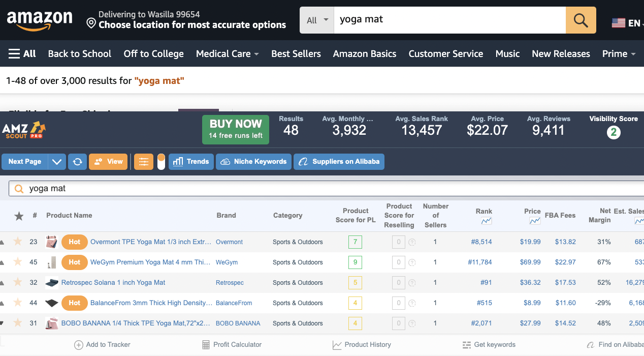Favorite the Retrospec Solana row star

tap(18, 282)
